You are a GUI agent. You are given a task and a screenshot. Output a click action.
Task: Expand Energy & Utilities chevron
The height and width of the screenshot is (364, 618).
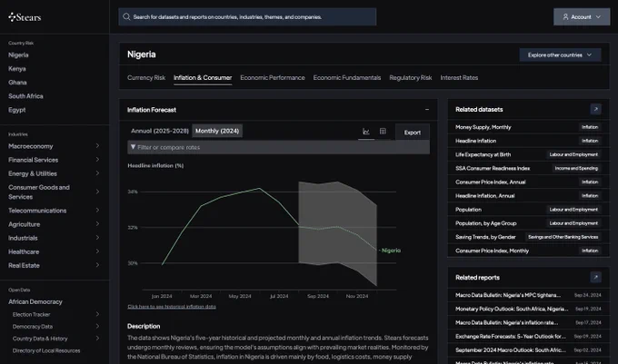pos(97,173)
